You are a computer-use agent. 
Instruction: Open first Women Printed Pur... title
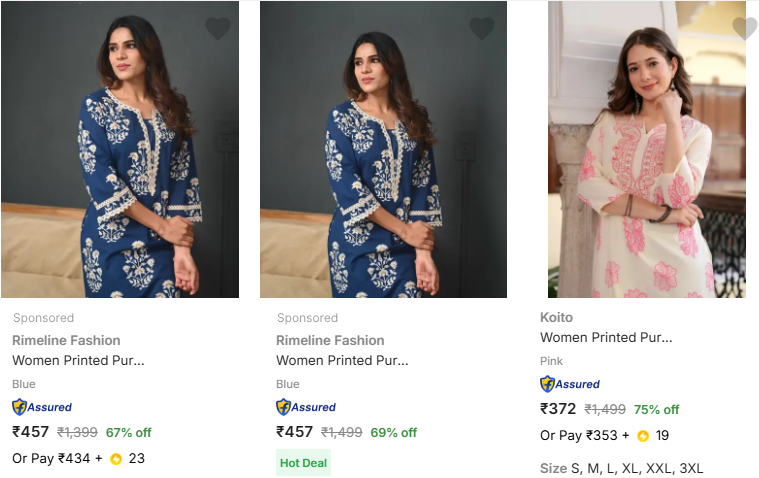pos(78,360)
